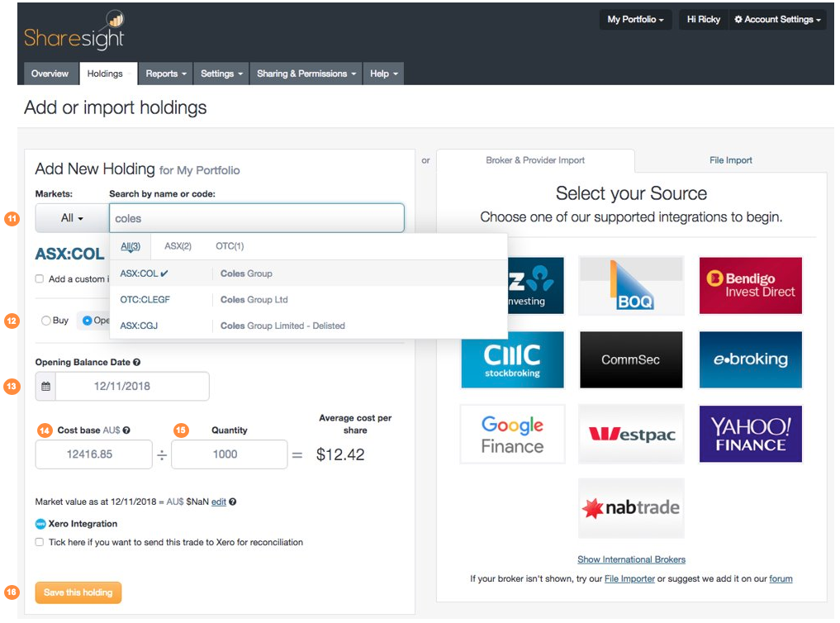Choose ASX:CGJ Coles Group Limited Delisted result

coord(309,326)
